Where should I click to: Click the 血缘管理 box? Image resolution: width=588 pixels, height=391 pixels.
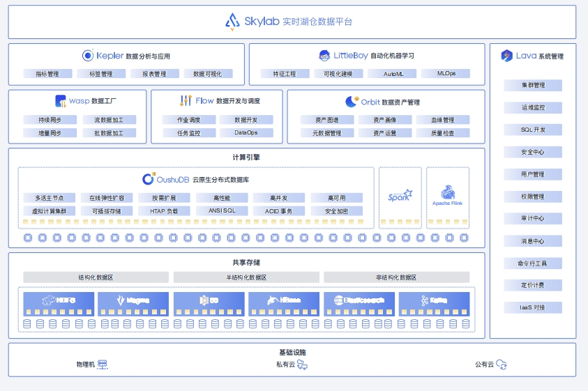443,120
